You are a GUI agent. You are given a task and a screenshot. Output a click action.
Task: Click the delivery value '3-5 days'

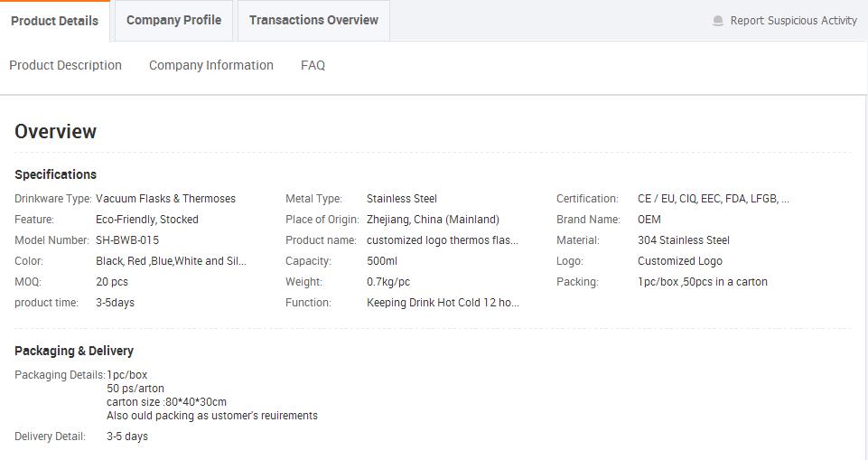[x=127, y=437]
